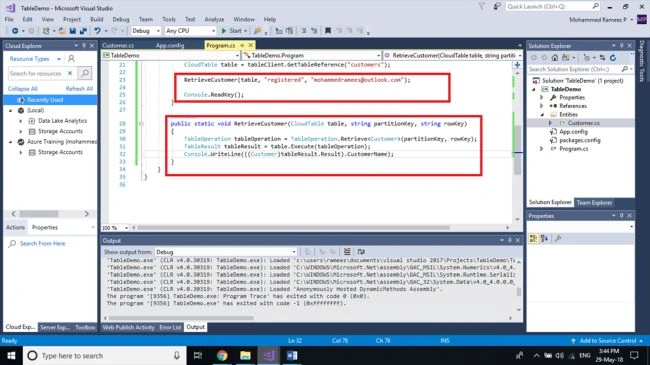Click the Home icon in Solution Explorer
Viewport: 650px width, 365px height.
[x=555, y=58]
